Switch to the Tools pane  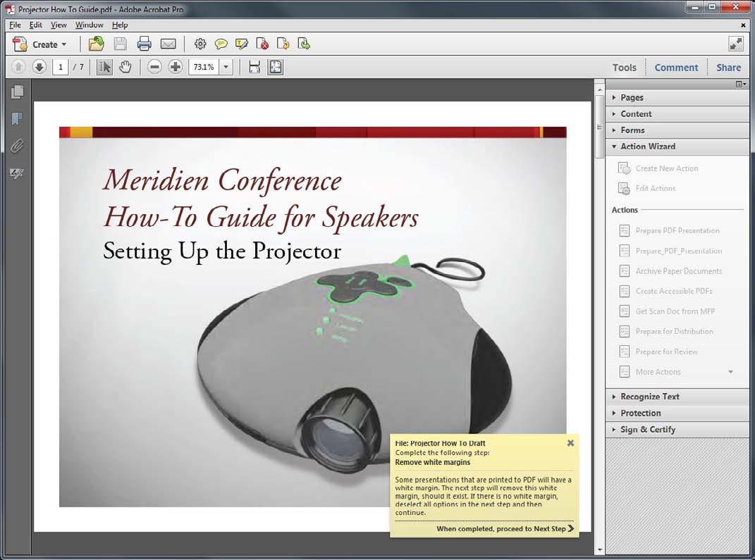[624, 68]
